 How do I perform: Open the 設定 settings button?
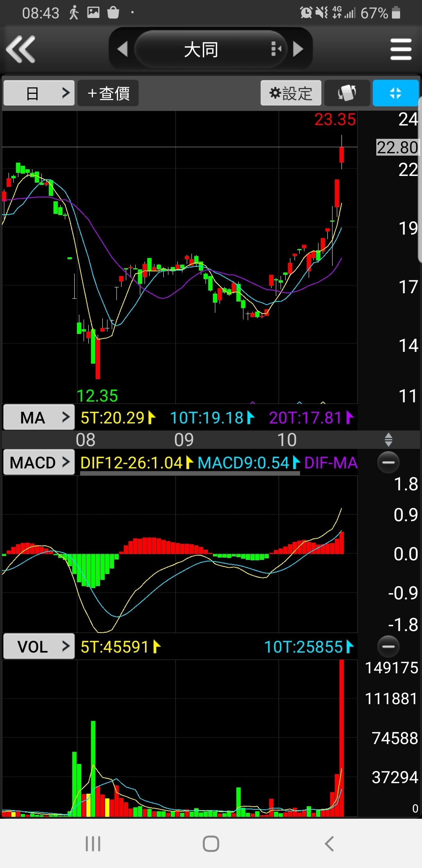click(x=291, y=93)
